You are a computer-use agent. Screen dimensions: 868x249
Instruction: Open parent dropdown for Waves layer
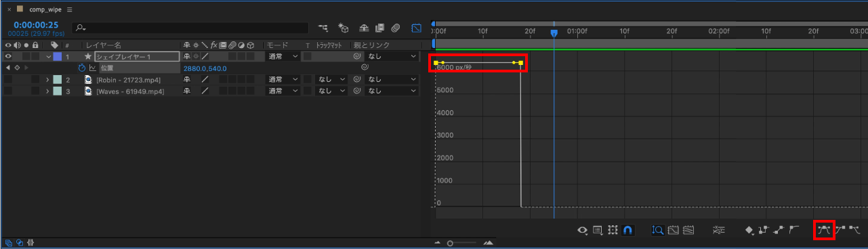click(x=392, y=91)
